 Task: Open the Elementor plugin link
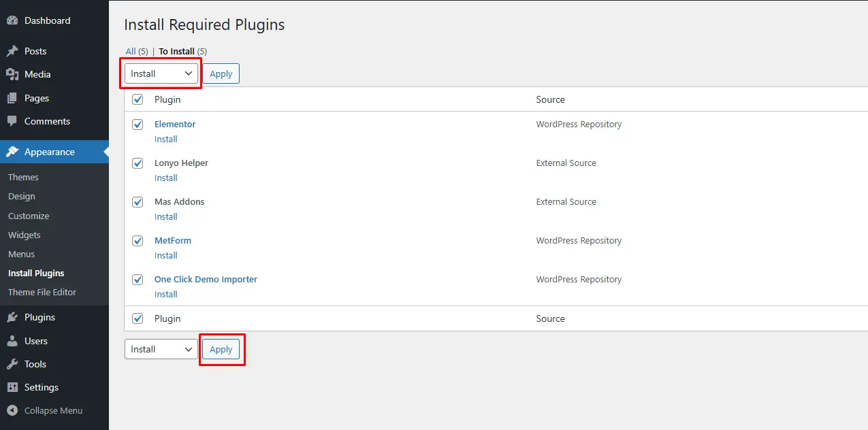pos(175,124)
